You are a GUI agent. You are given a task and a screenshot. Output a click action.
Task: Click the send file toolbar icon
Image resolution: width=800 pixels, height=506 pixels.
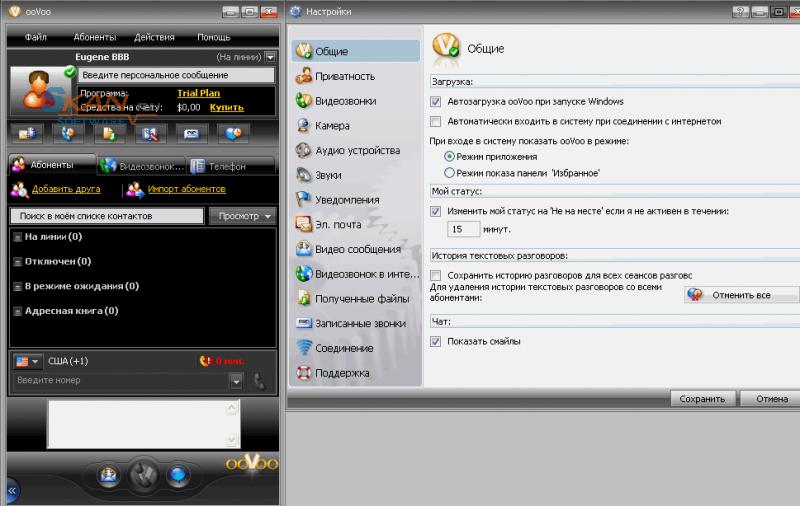109,134
